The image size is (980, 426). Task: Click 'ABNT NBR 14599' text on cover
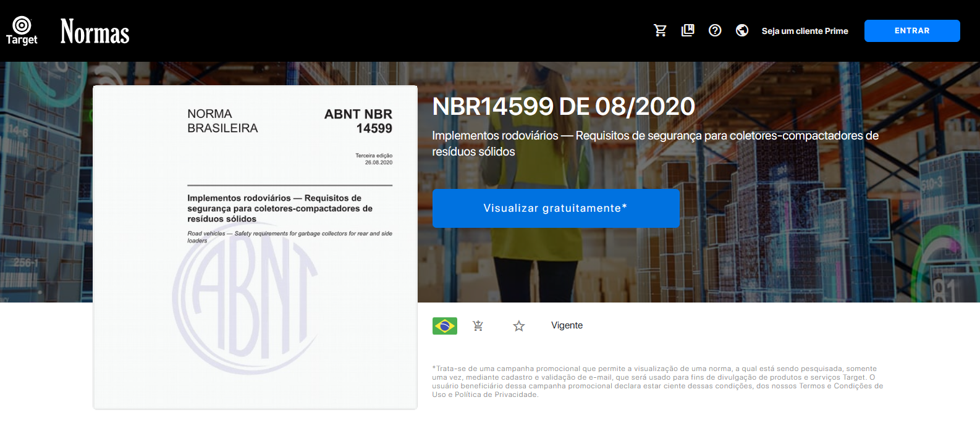click(x=358, y=121)
